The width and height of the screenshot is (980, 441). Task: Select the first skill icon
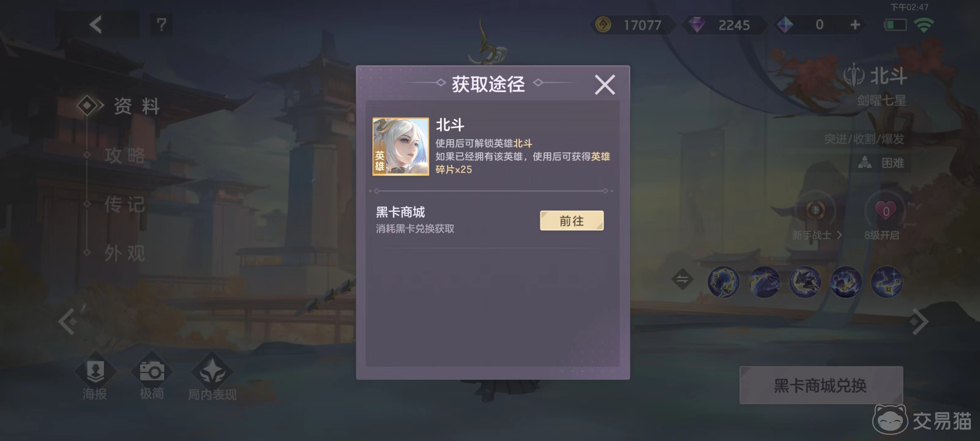[x=723, y=281]
